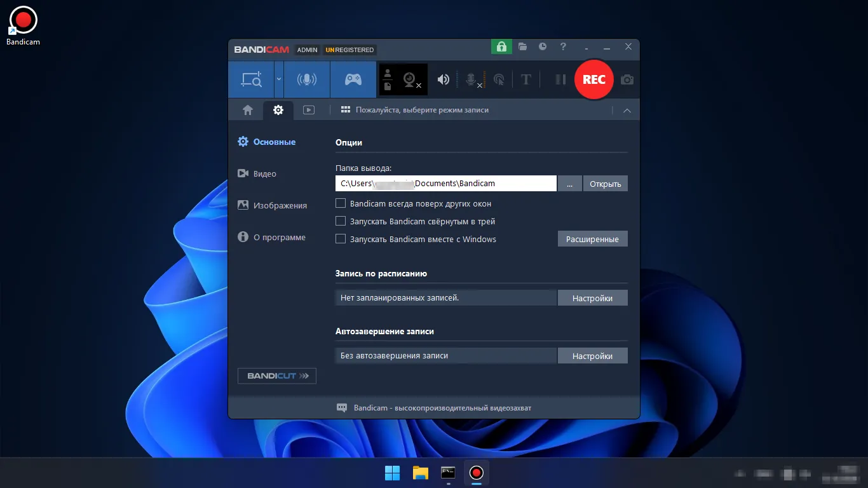Screen dimensions: 868x488
Task: Open the scheduled recording clock icon
Action: pos(543,46)
